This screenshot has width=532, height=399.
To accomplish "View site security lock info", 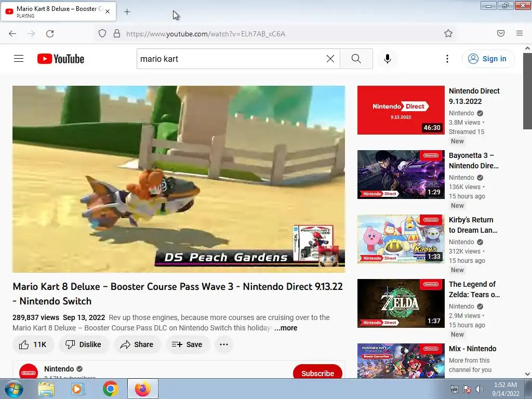I will pos(117,34).
